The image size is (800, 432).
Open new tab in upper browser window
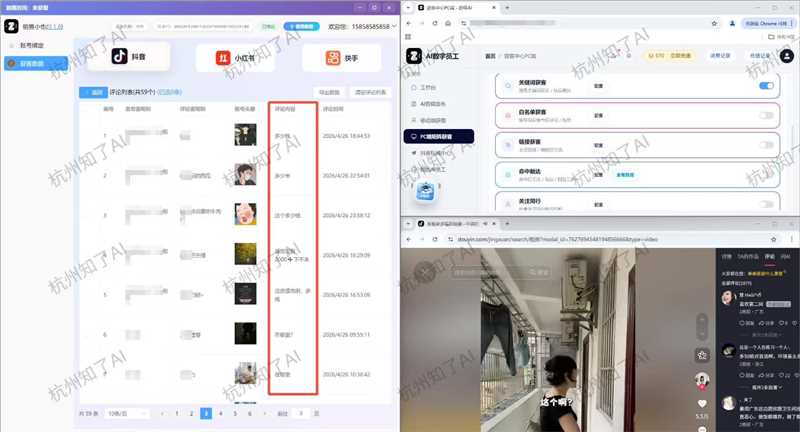pos(507,8)
